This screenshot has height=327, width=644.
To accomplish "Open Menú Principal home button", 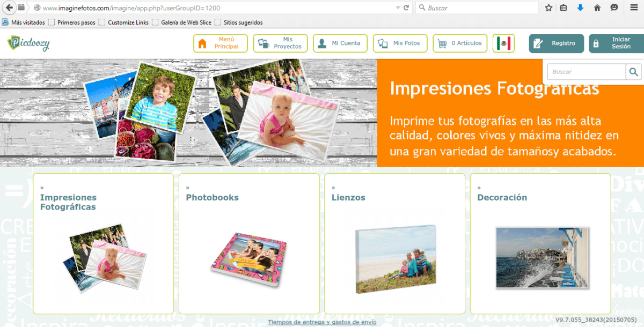I will click(221, 43).
